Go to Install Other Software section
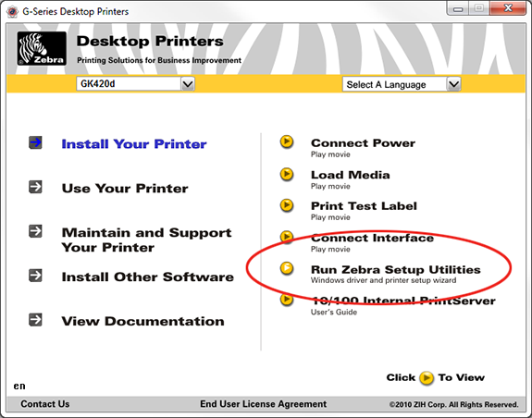This screenshot has height=418, width=532. 148,277
